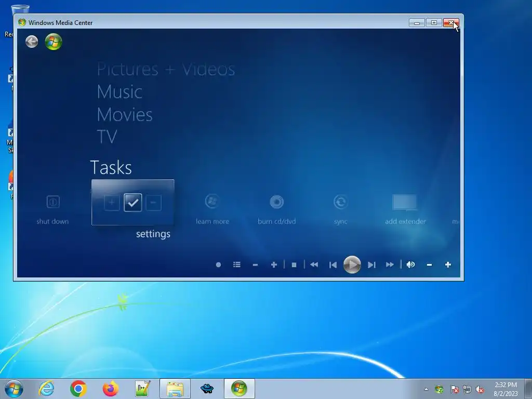Launch Google Chrome from taskbar

pyautogui.click(x=78, y=389)
